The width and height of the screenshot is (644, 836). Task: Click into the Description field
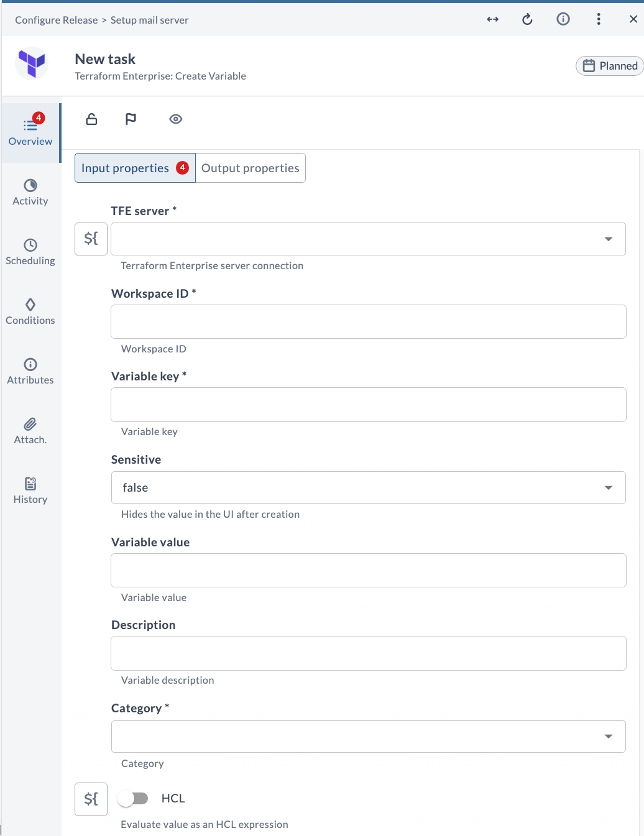tap(368, 653)
